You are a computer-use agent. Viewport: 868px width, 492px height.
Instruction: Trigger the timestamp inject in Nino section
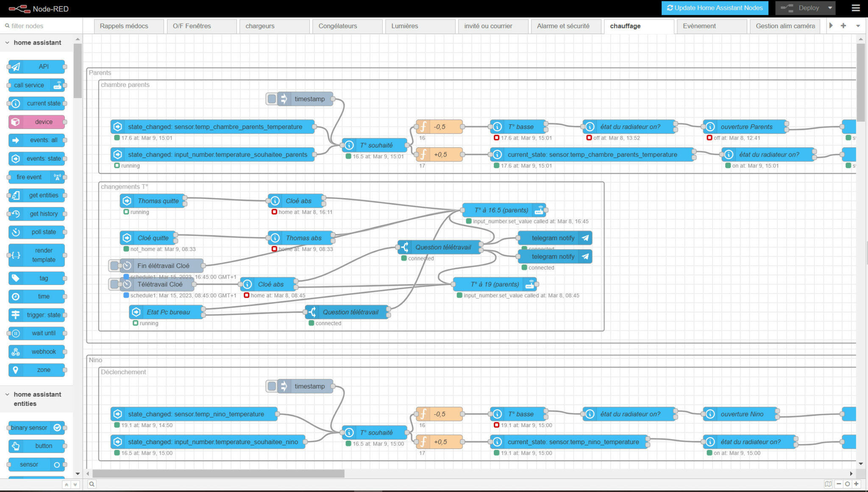coord(271,386)
